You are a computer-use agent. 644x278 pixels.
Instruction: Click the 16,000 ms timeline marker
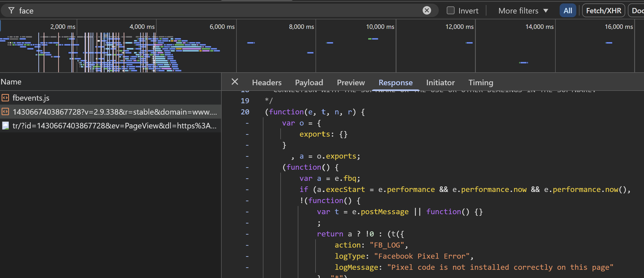(x=619, y=27)
